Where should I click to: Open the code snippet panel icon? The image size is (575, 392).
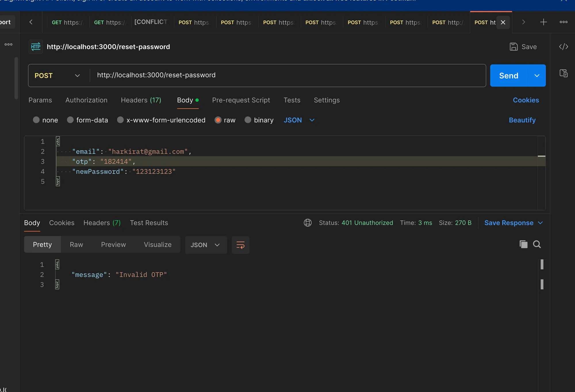(x=563, y=47)
